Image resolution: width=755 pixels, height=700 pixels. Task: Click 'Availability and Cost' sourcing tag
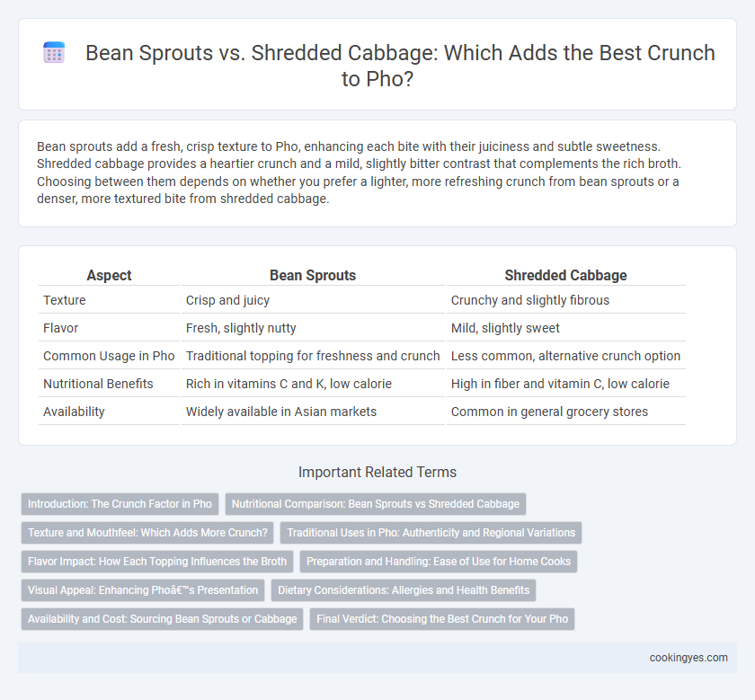(x=163, y=619)
